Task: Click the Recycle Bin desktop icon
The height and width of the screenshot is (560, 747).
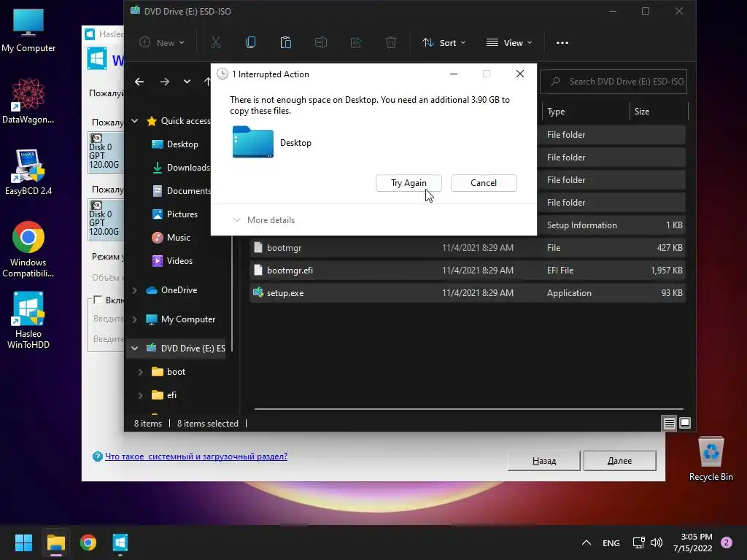Action: (x=711, y=459)
